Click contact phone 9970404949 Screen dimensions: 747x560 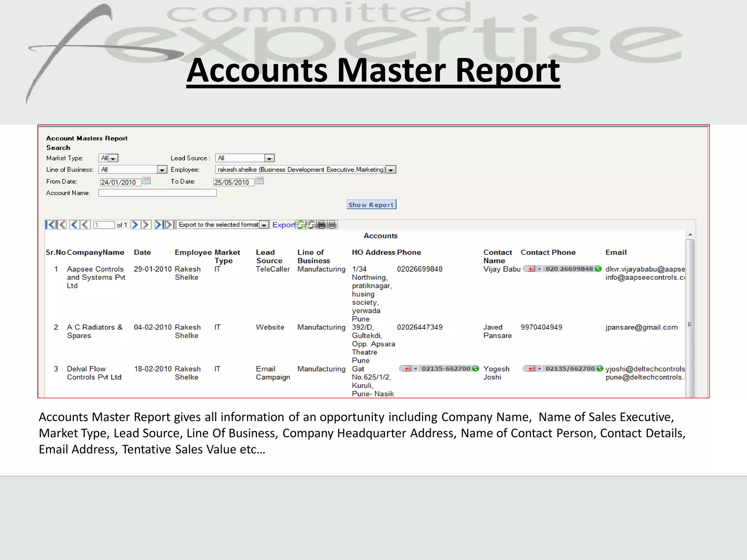click(x=541, y=327)
